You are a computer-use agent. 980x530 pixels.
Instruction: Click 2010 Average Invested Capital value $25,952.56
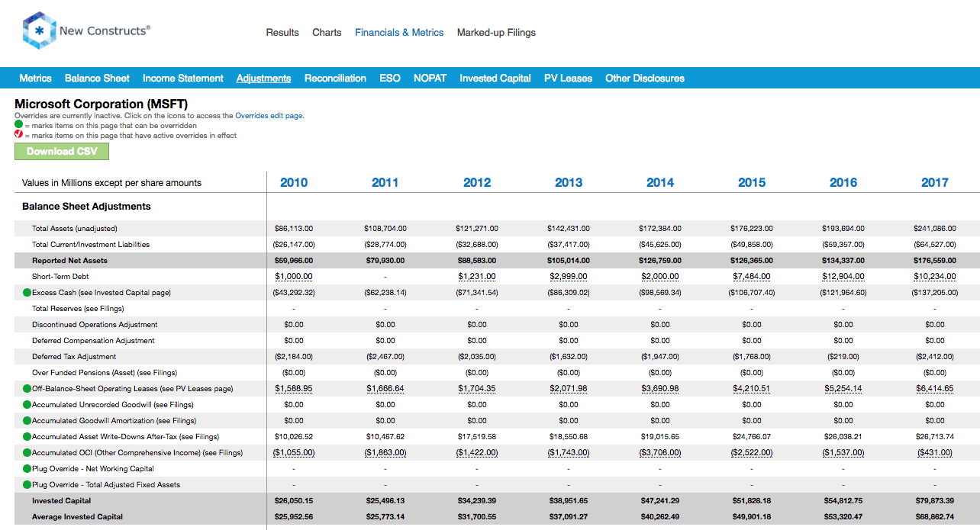click(294, 516)
